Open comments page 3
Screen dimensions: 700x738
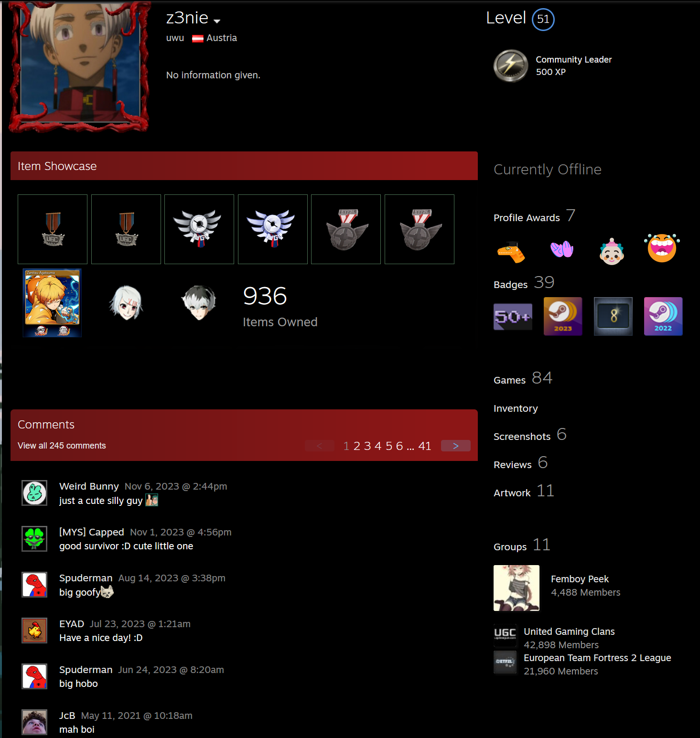(367, 446)
